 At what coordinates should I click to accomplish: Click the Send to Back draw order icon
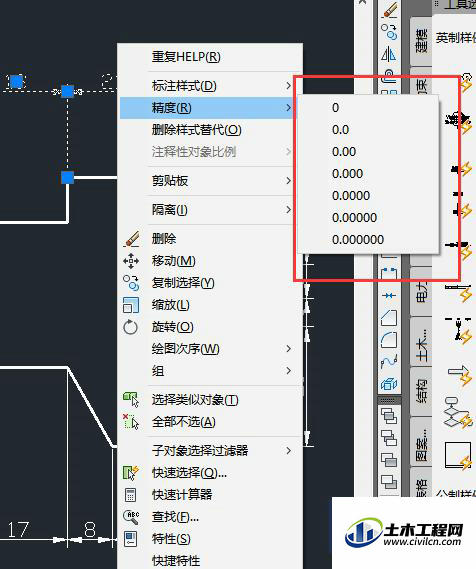coord(389,438)
